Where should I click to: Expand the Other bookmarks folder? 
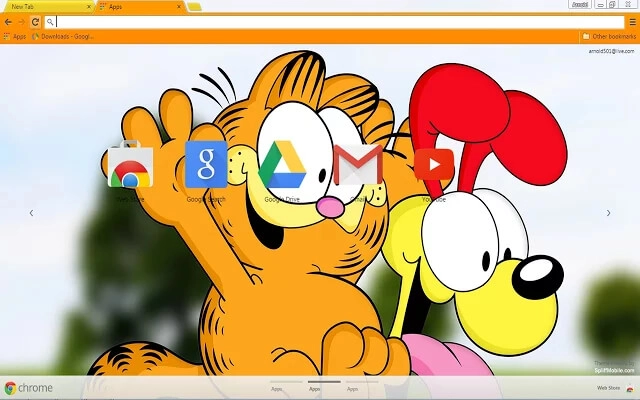pos(609,36)
